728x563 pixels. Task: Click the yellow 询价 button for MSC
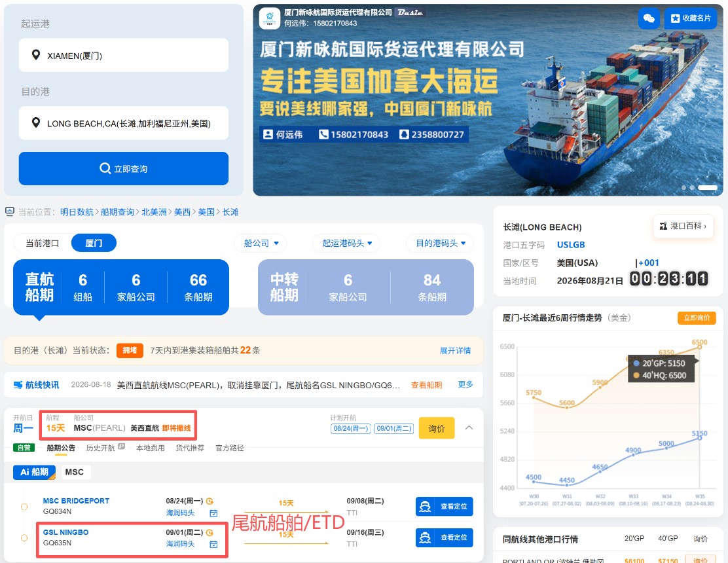(x=437, y=428)
